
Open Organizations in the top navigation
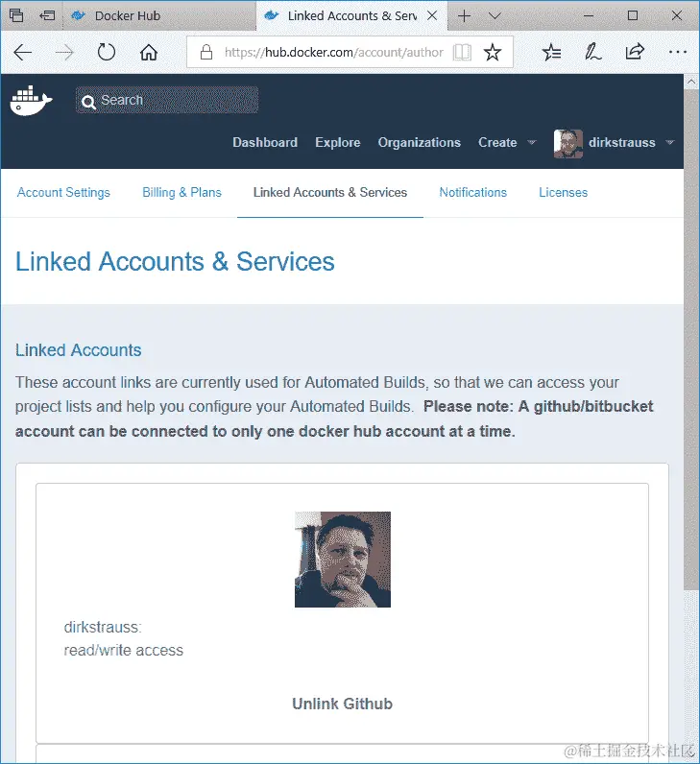(420, 142)
